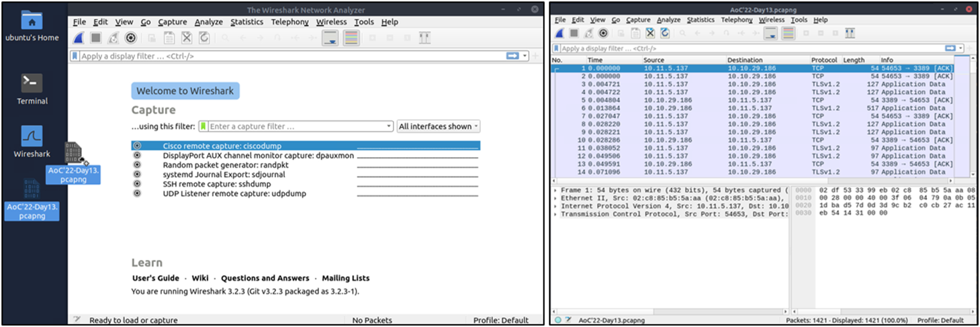The width and height of the screenshot is (980, 327).
Task: Toggle packet colorization in the pcapng window toolbar
Action: tap(789, 33)
